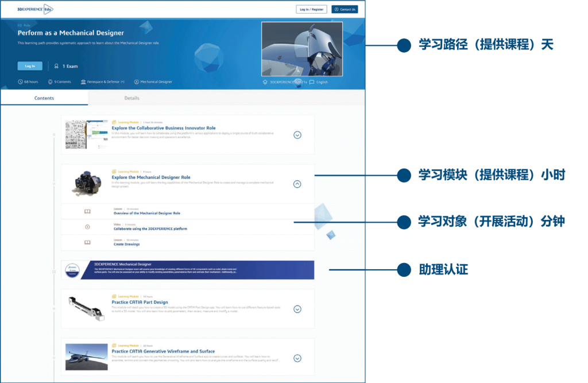Click the Log In / Register button
The width and height of the screenshot is (588, 383).
pyautogui.click(x=312, y=9)
